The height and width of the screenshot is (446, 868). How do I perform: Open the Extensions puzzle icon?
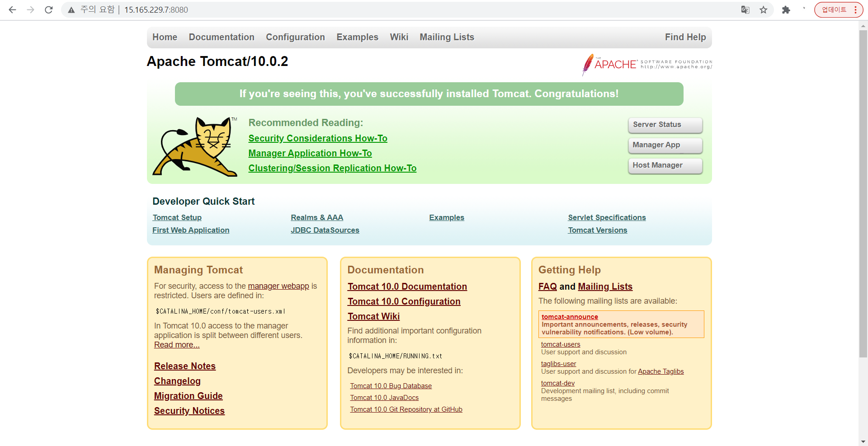(786, 10)
